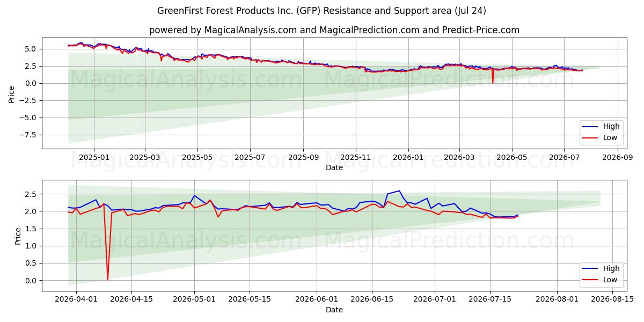Image resolution: width=644 pixels, height=322 pixels.
Task: Click the 2026-05-15 date tick label
Action: pos(250,300)
